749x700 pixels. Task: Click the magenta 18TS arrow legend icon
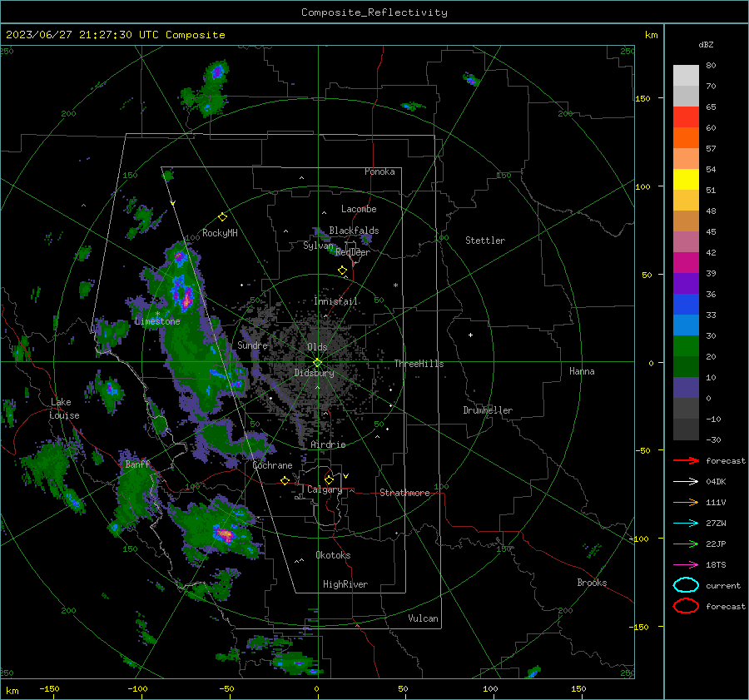pos(686,565)
